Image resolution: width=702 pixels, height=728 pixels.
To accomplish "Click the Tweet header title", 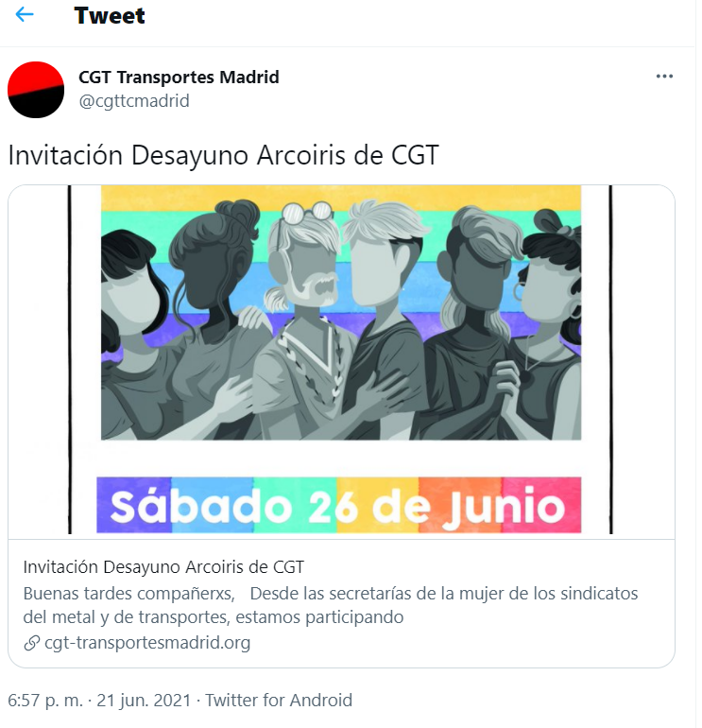I will [110, 15].
